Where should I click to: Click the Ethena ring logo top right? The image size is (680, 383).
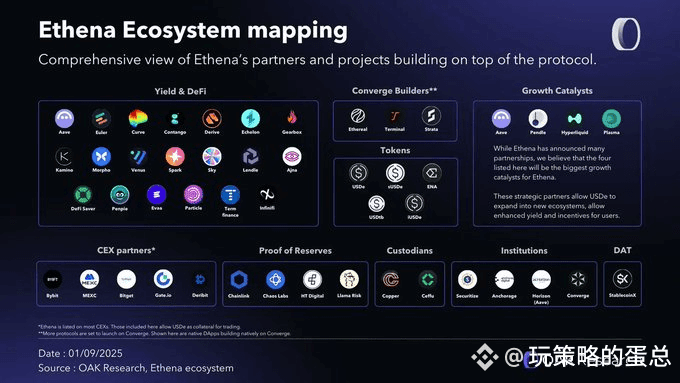(x=626, y=34)
